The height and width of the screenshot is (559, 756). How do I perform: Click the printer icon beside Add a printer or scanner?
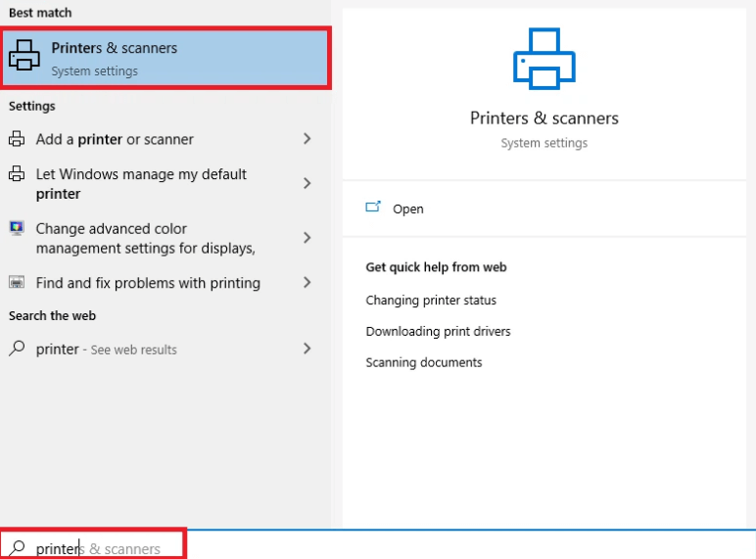coord(17,139)
